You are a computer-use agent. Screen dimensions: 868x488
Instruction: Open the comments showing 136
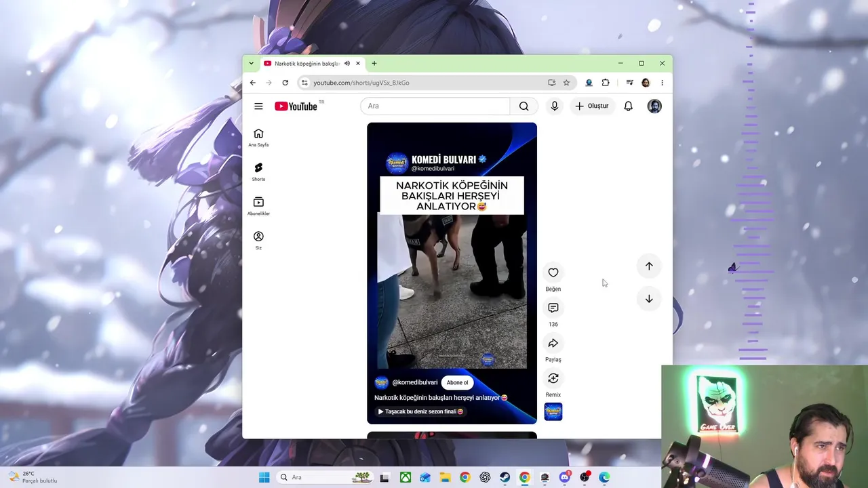point(553,308)
